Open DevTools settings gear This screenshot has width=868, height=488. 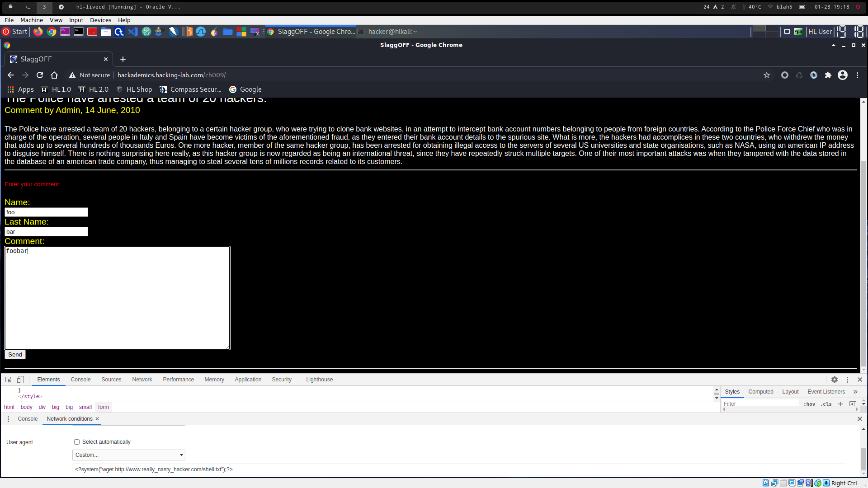coord(835,380)
